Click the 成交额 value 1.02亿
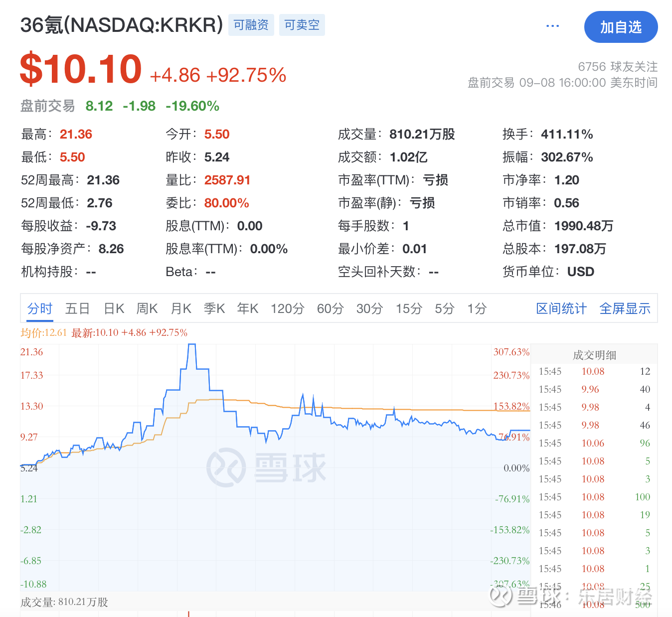 click(409, 157)
